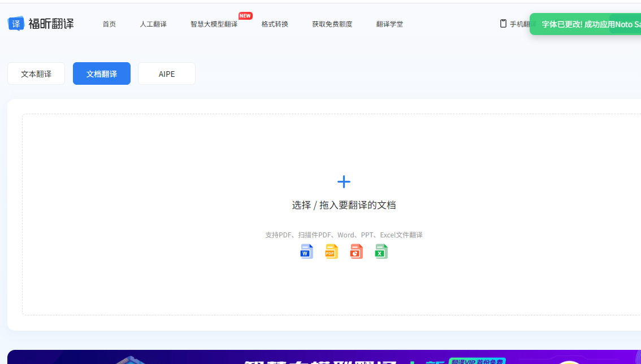Switch to the AIPE tab
The width and height of the screenshot is (641, 364).
click(166, 73)
